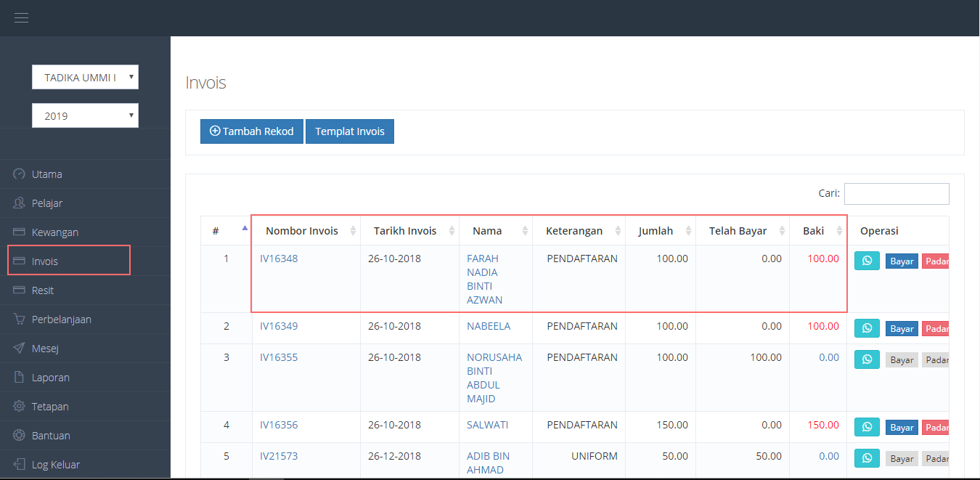
Task: Open invoice link IV16355
Action: click(279, 357)
